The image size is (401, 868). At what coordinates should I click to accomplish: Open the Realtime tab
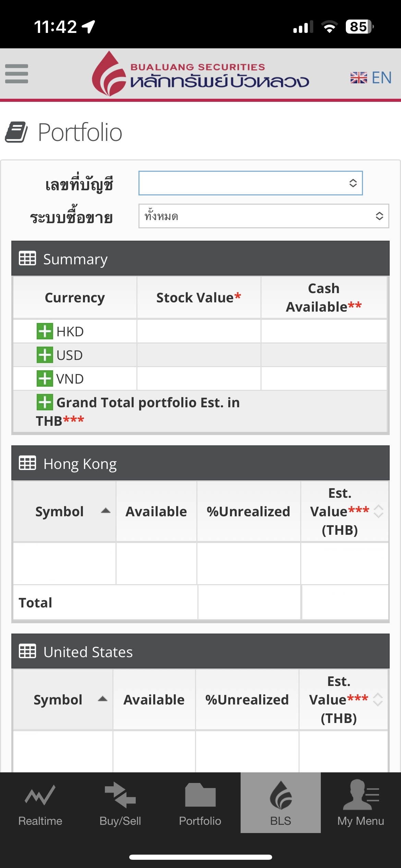[40, 803]
